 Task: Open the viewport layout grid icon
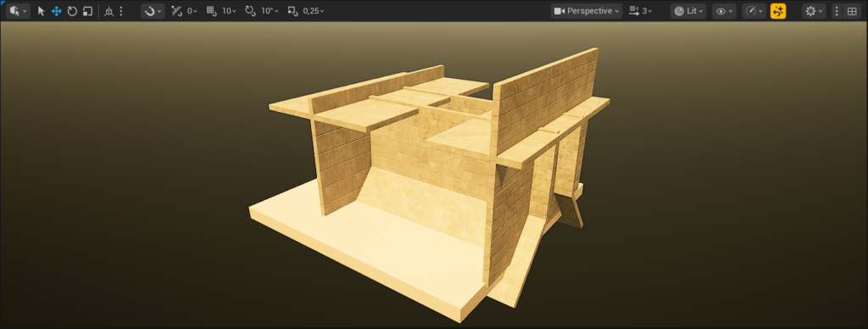pyautogui.click(x=852, y=11)
